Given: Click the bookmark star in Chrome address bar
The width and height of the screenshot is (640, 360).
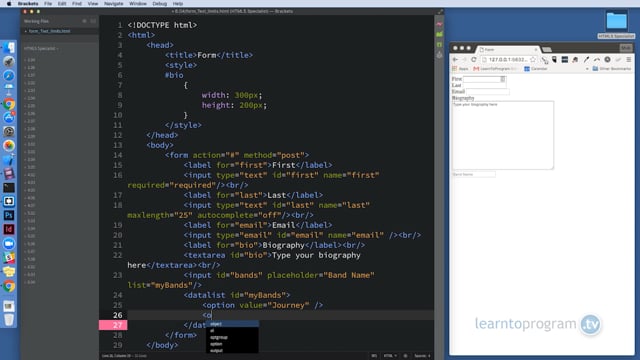Looking at the screenshot, I should click(533, 60).
